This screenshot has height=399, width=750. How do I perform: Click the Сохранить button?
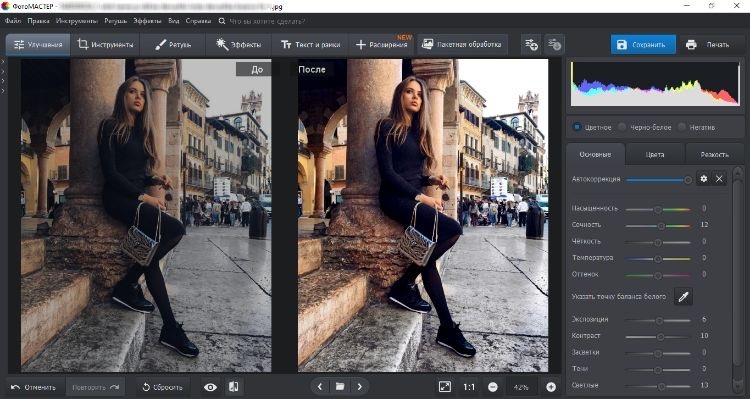643,44
